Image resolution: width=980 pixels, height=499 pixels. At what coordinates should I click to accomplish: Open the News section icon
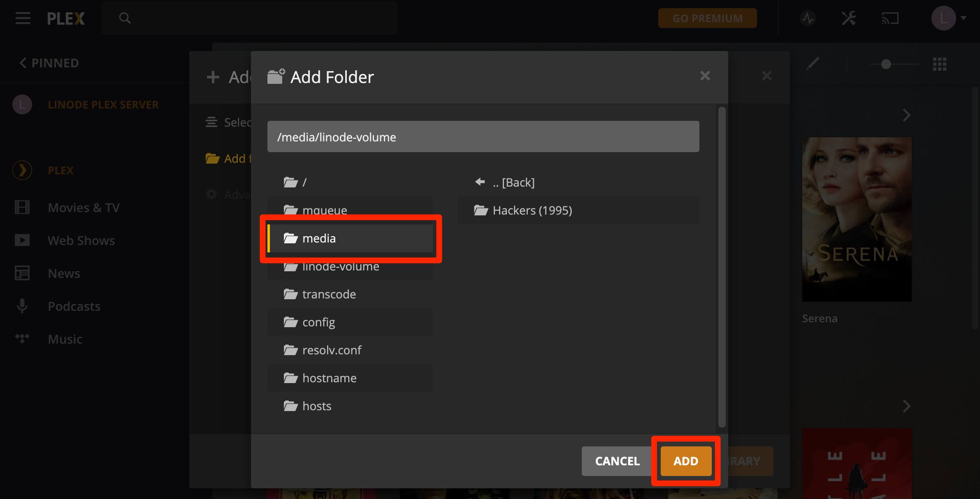pyautogui.click(x=22, y=273)
